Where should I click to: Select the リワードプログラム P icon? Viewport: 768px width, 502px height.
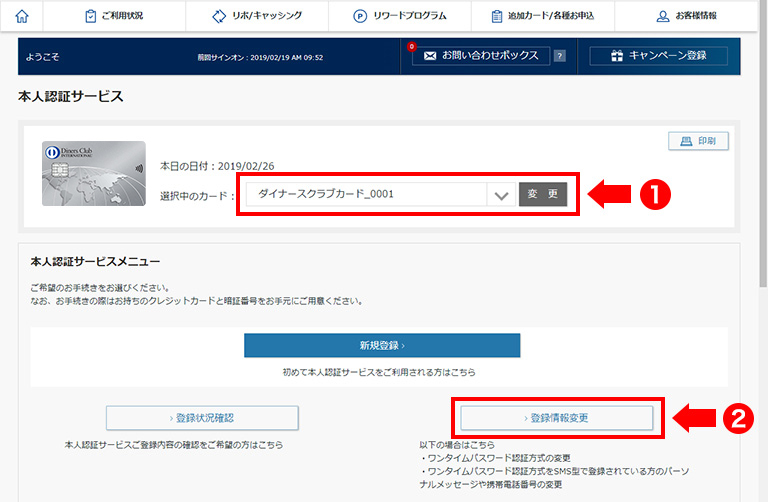pyautogui.click(x=360, y=16)
